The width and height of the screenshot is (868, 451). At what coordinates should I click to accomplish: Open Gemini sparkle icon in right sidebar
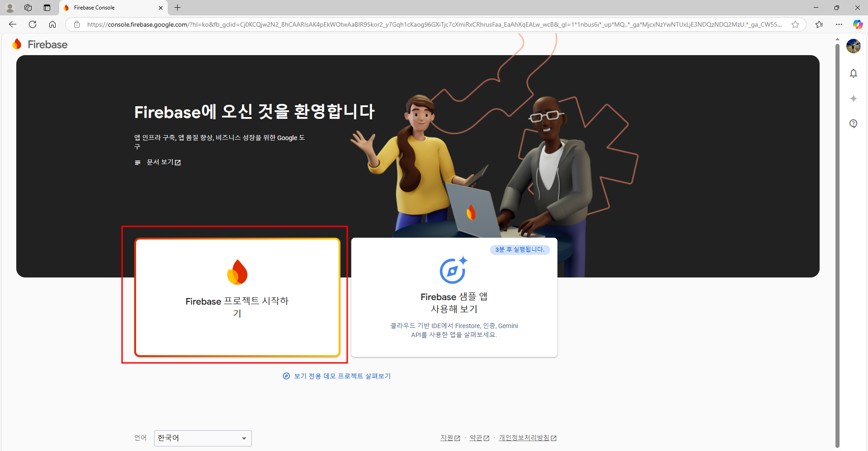point(854,99)
